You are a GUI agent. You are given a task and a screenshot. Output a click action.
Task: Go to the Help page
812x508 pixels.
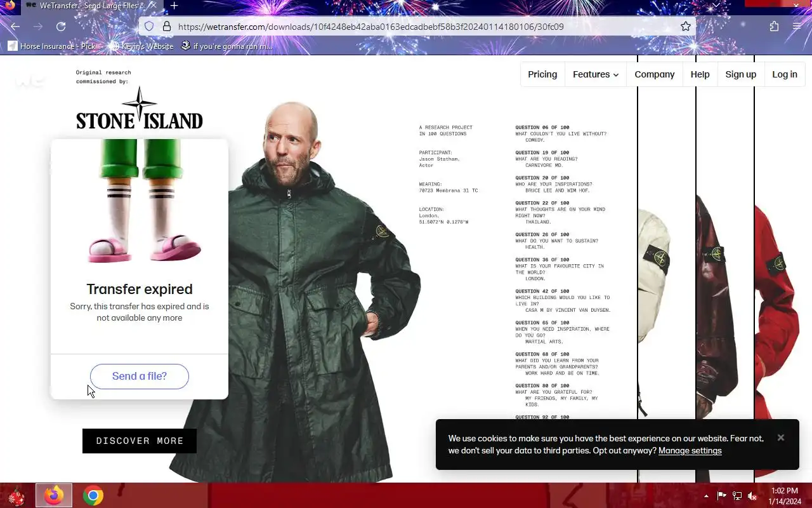(700, 74)
